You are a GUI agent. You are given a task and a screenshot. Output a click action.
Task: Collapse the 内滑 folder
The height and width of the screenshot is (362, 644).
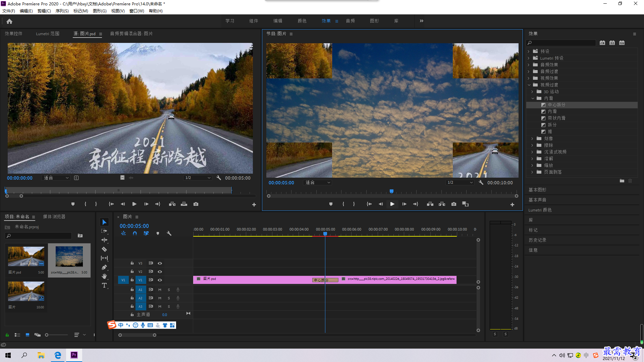pyautogui.click(x=533, y=98)
